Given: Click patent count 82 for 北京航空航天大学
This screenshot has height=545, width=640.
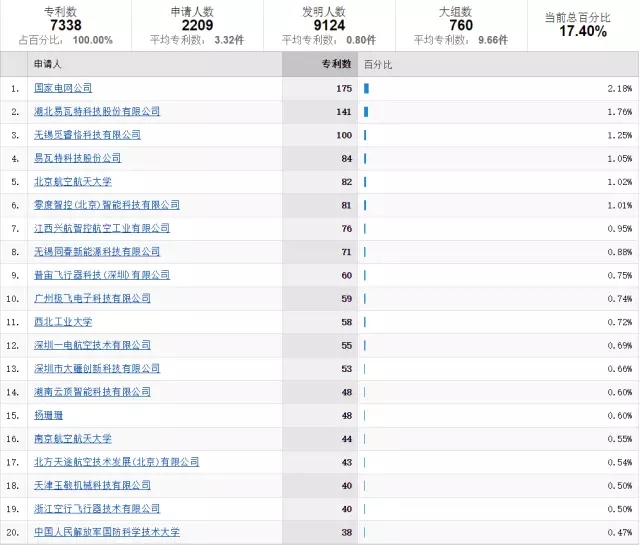Looking at the screenshot, I should click(347, 182).
